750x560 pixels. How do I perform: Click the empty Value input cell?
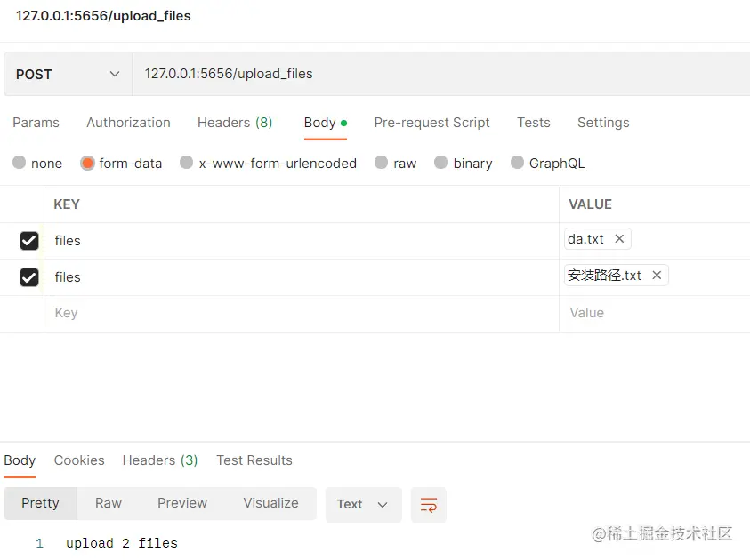(655, 314)
